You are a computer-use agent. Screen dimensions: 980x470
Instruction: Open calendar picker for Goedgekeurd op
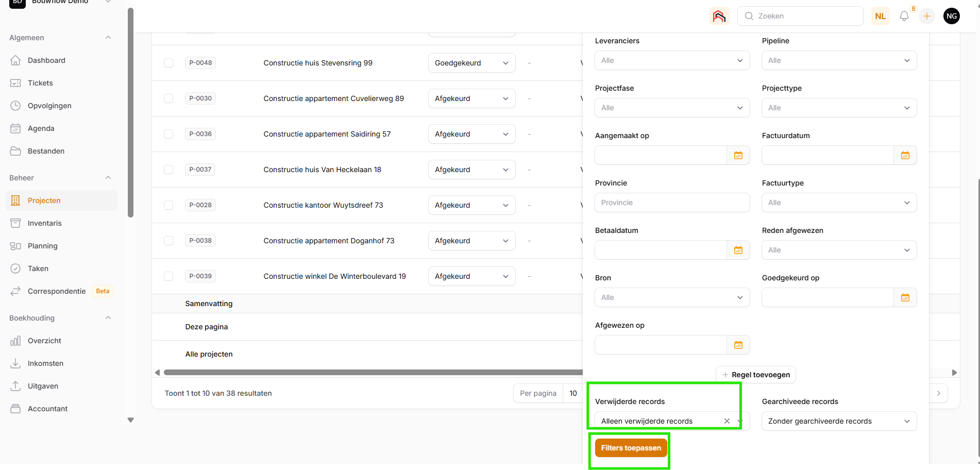pos(905,297)
